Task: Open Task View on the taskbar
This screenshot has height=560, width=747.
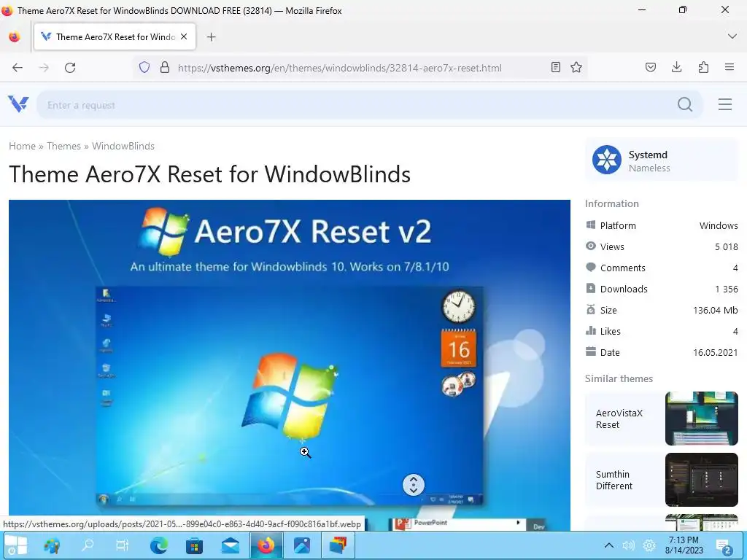Action: coord(123,545)
